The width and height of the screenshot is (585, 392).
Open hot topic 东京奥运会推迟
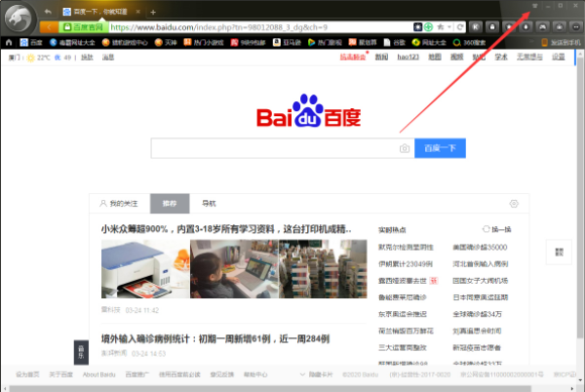click(x=402, y=314)
